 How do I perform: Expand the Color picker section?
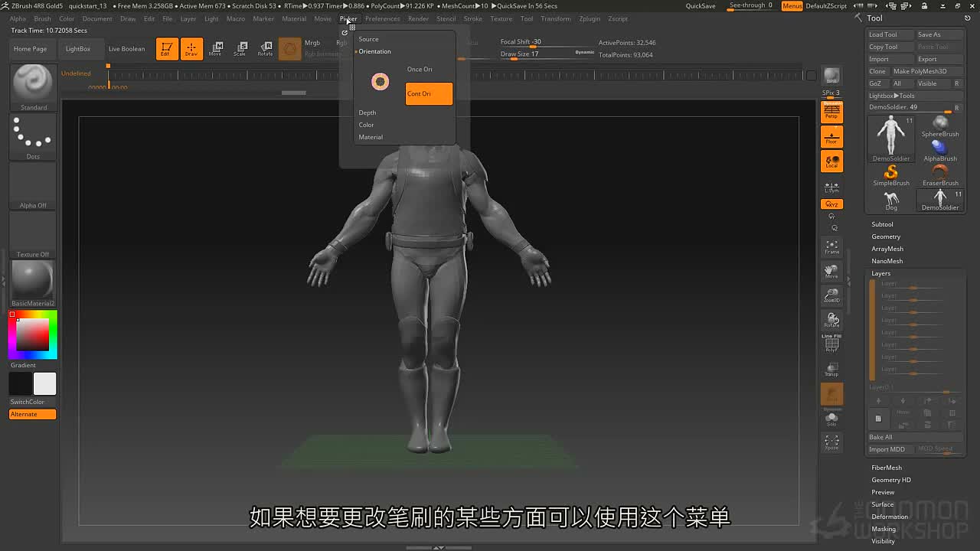[367, 125]
